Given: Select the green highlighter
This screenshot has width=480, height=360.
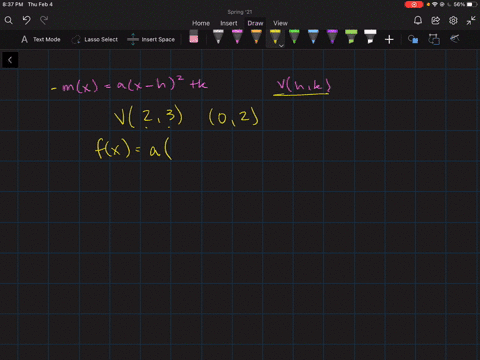Looking at the screenshot, I should click(351, 37).
